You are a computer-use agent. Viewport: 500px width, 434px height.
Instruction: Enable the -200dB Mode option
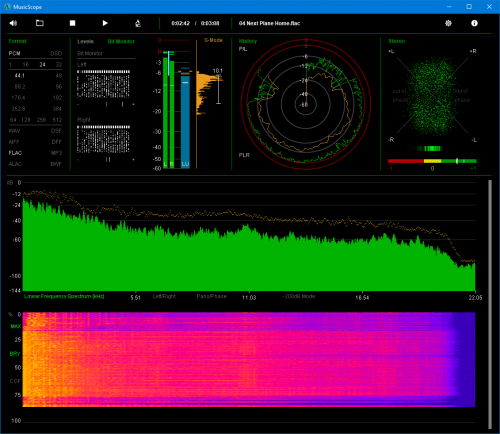pyautogui.click(x=299, y=296)
